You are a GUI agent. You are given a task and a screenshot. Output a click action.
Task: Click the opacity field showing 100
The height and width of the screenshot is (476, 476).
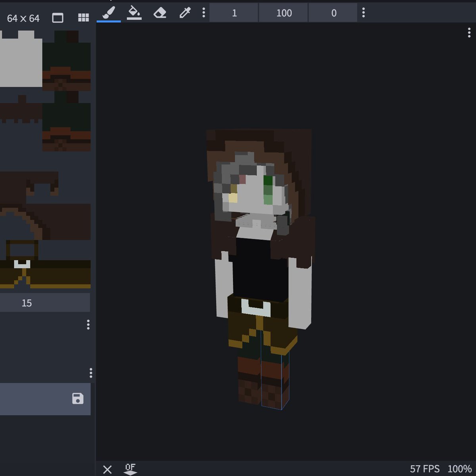click(x=284, y=13)
